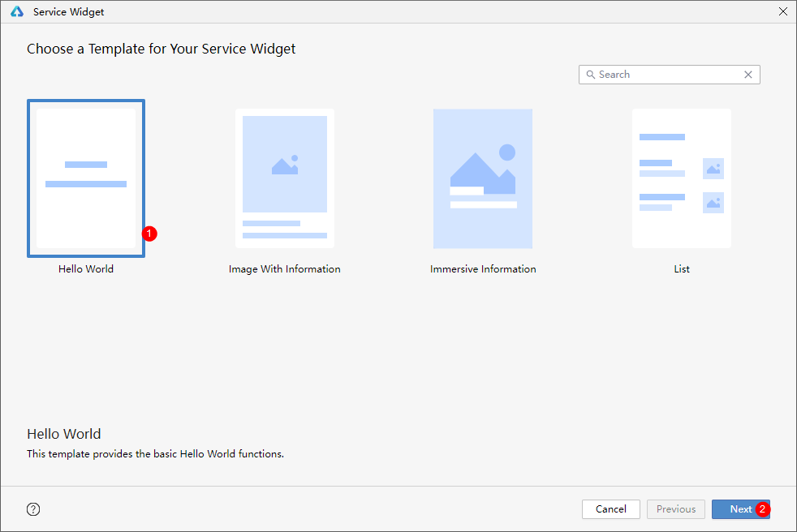Click the "Immersive Information" caption text
Image resolution: width=797 pixels, height=532 pixels.
(x=483, y=269)
